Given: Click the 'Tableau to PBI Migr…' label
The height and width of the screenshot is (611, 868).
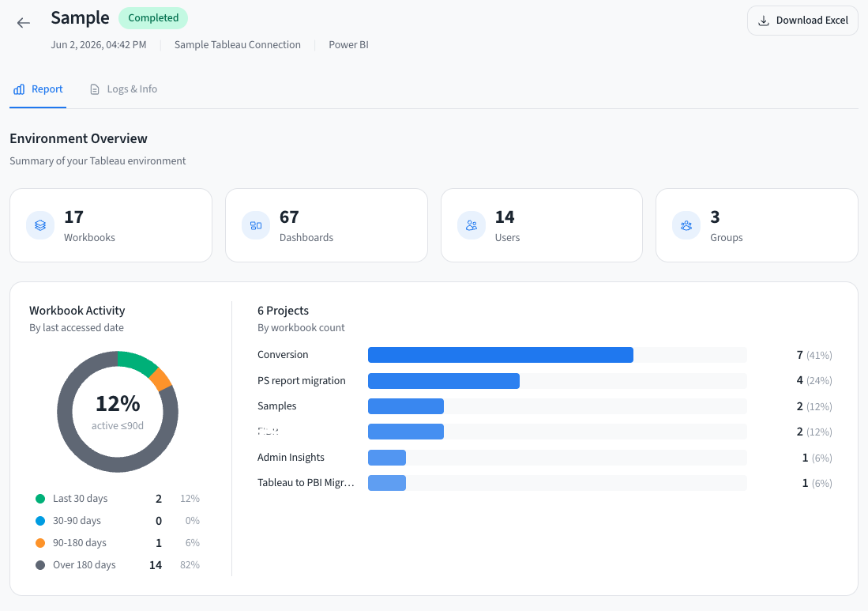Looking at the screenshot, I should [x=306, y=483].
